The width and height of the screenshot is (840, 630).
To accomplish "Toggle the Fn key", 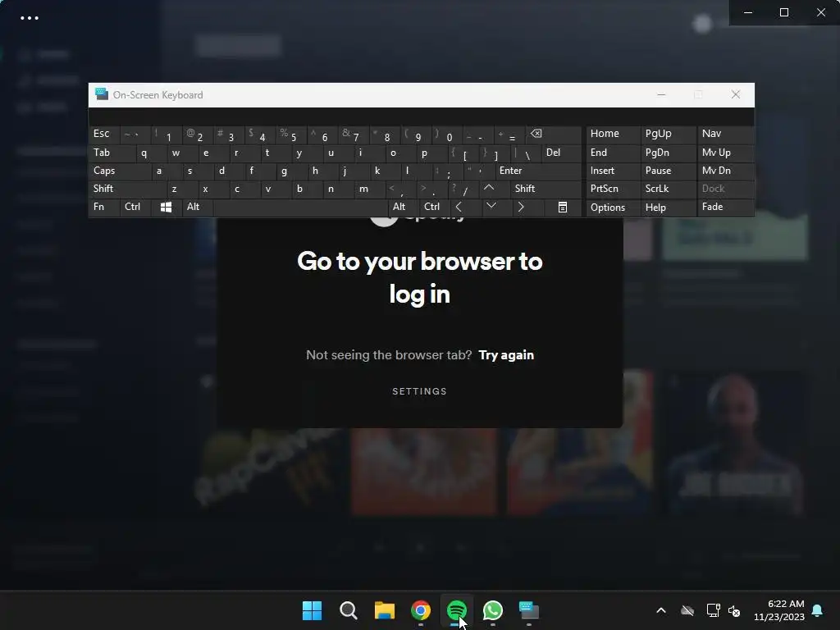I will 104,208.
